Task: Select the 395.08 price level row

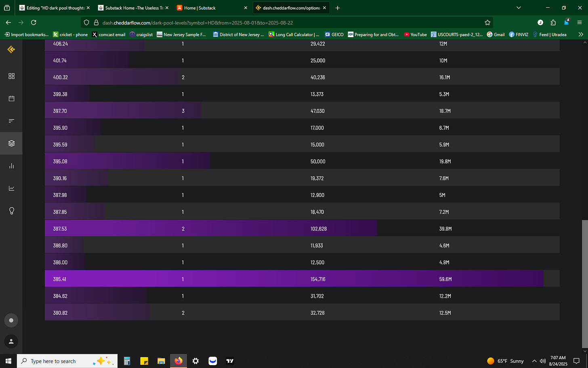Action: 302,161
